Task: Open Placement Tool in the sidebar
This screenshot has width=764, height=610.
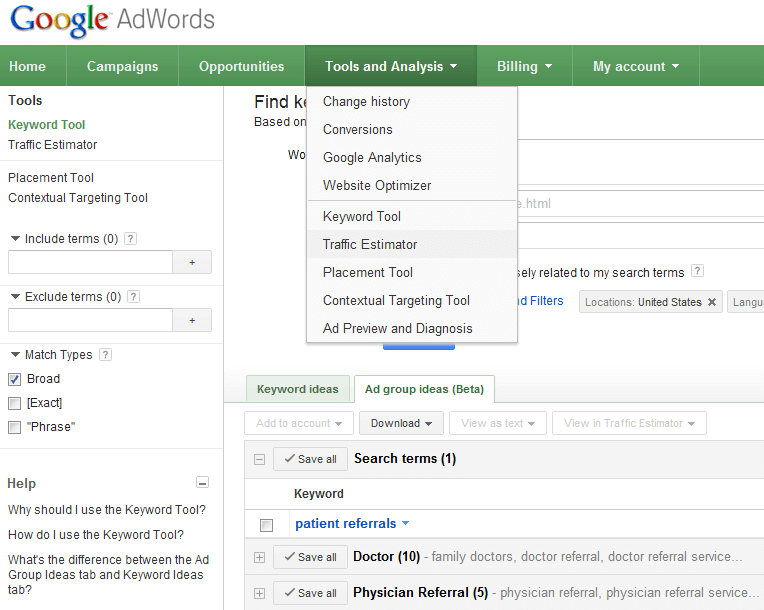Action: coord(51,178)
